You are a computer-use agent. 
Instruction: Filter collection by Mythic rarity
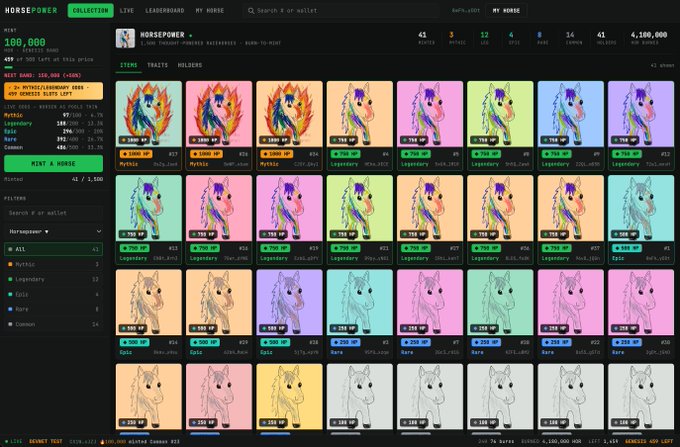pyautogui.click(x=53, y=264)
